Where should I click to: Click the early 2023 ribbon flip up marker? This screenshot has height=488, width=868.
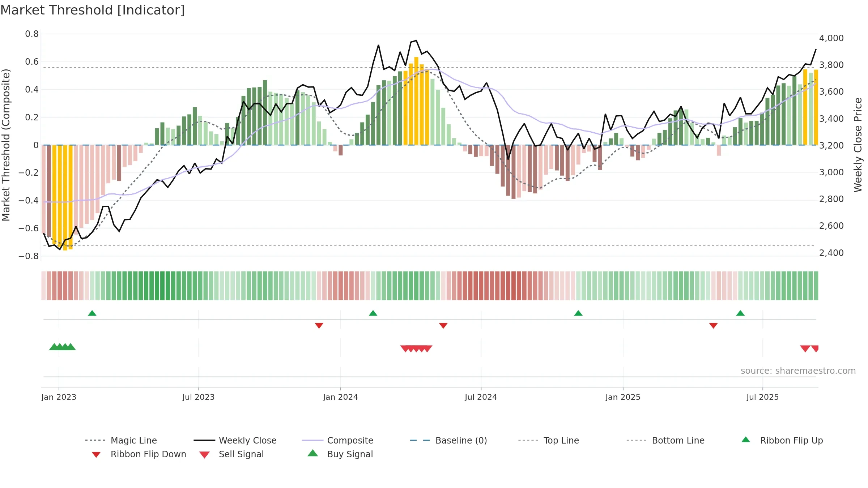92,313
